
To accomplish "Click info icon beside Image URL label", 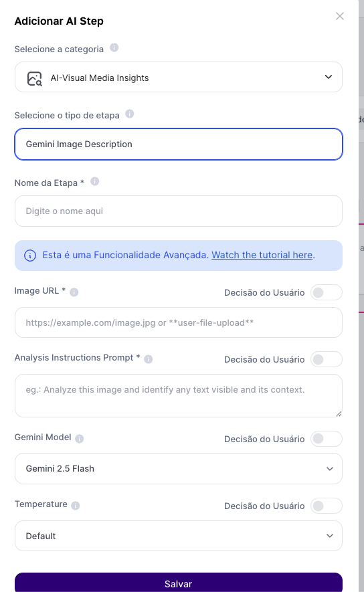I will click(x=74, y=292).
